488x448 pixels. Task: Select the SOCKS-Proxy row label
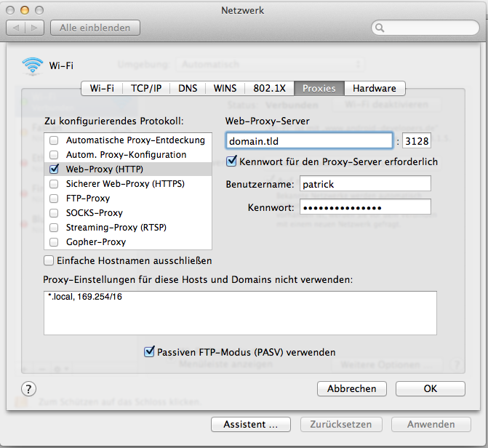click(95, 213)
